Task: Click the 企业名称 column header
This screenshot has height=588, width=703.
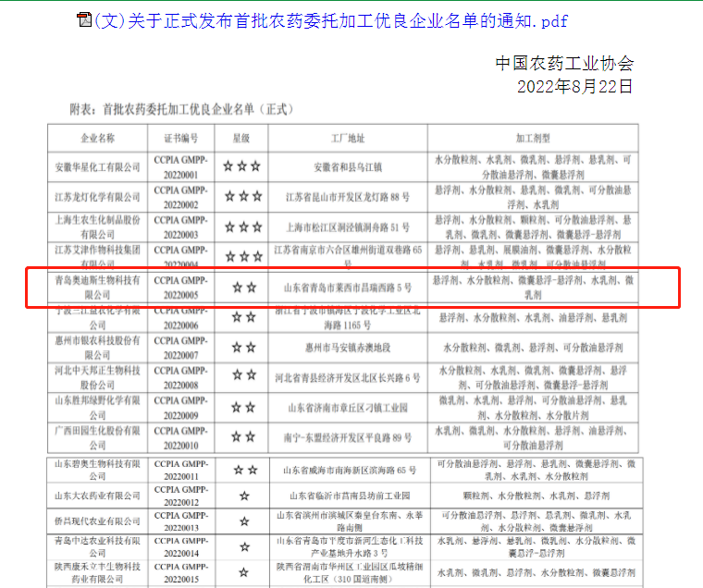Action: coord(98,139)
